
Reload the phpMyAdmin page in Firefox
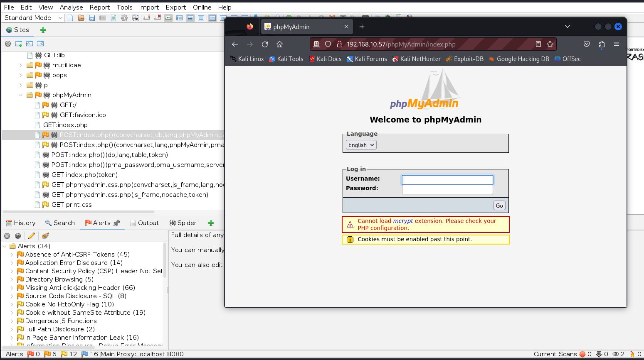(265, 44)
